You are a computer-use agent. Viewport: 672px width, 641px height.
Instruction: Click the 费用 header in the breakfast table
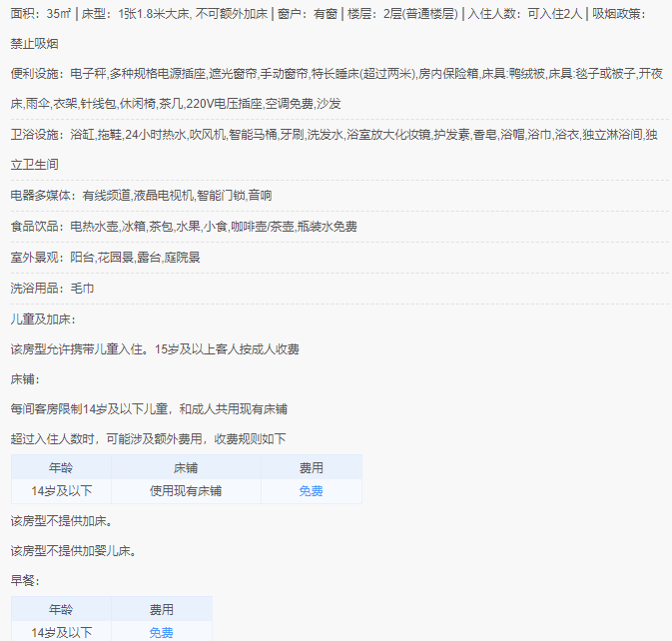click(161, 609)
